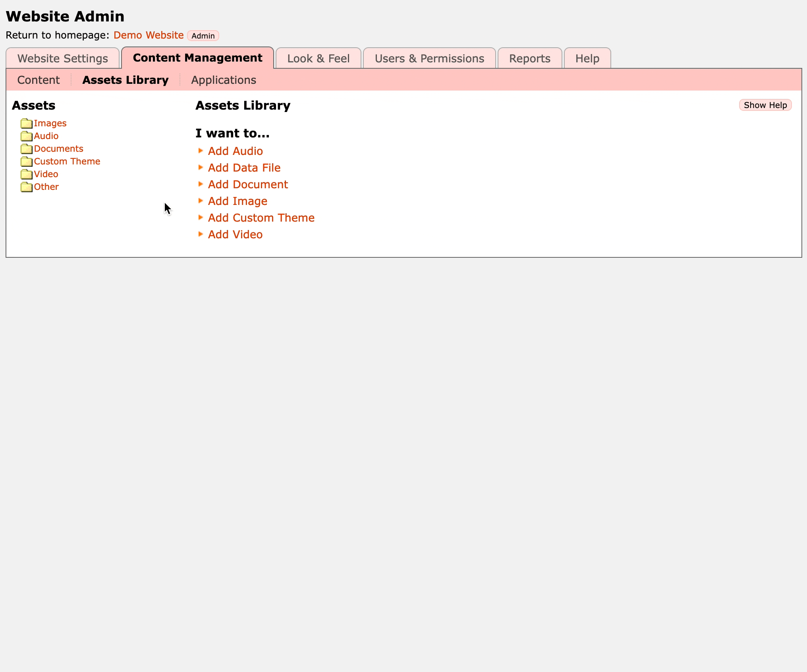Select the Content sub-tab
This screenshot has height=672, width=807.
click(39, 80)
